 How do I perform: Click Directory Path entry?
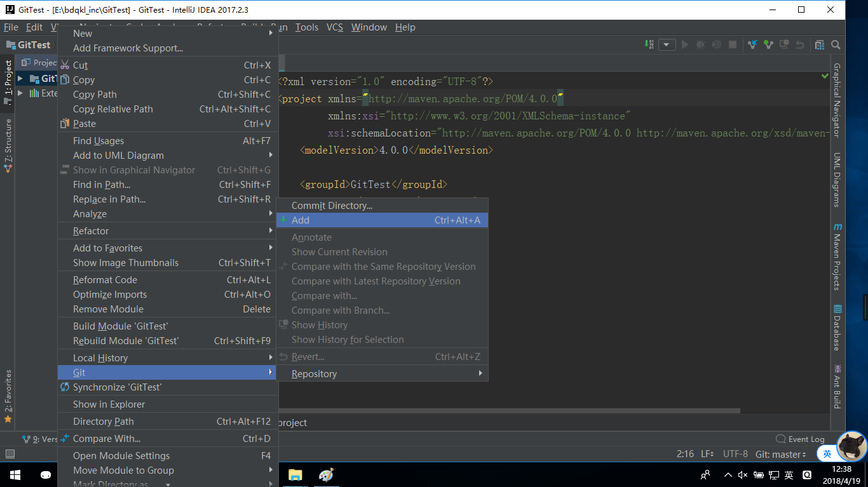168,421
